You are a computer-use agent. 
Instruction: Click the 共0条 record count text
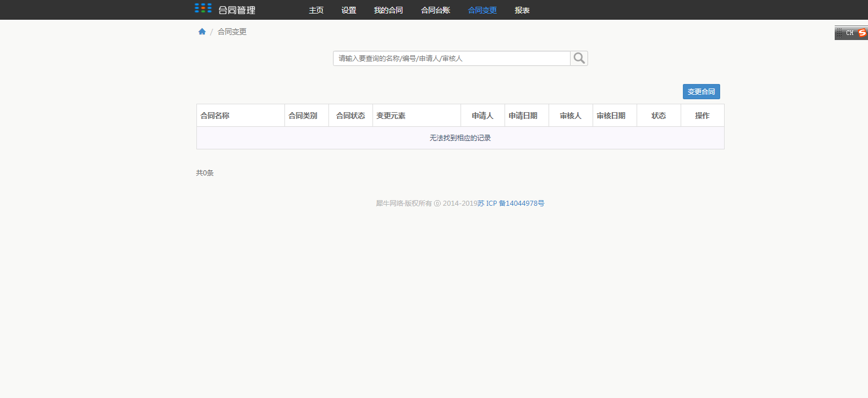coord(205,173)
